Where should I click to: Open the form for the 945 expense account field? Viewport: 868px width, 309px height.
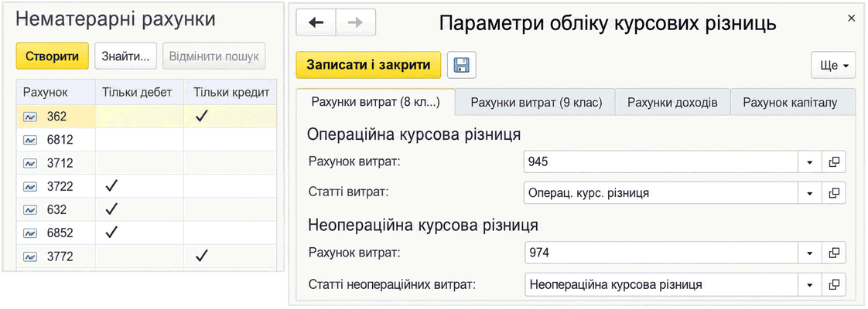click(x=834, y=161)
